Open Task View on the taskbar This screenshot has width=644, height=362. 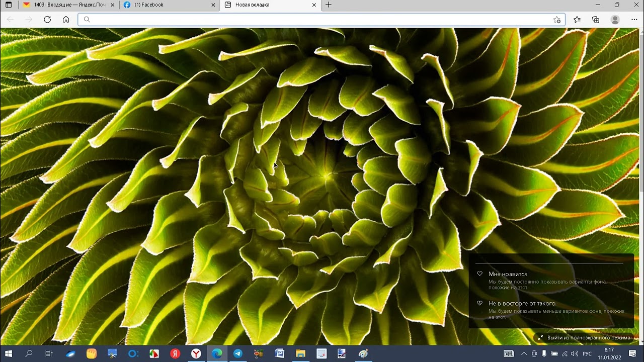[x=49, y=354]
